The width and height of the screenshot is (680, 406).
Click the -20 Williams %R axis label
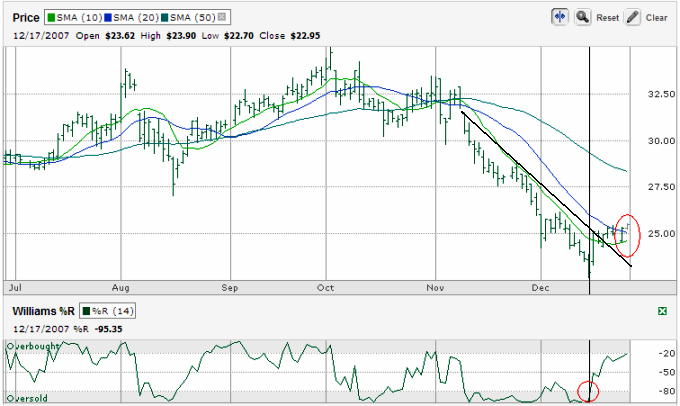click(x=667, y=354)
